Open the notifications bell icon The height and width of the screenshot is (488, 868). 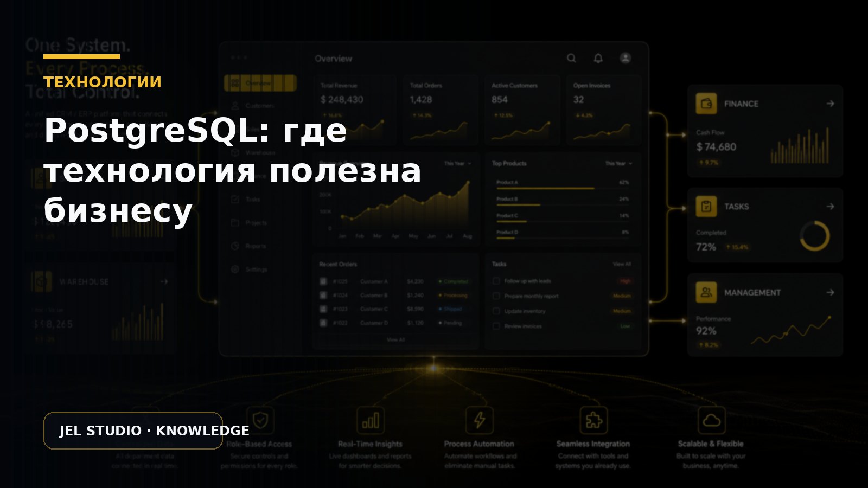598,58
